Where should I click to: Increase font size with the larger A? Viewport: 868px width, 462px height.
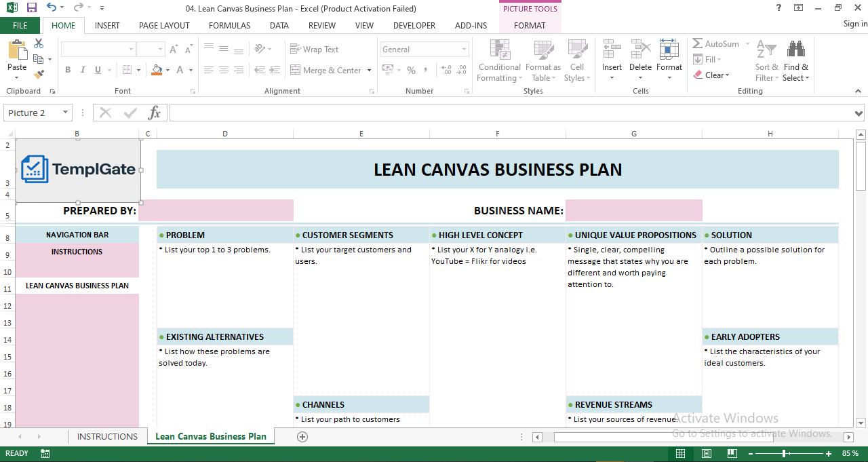174,50
